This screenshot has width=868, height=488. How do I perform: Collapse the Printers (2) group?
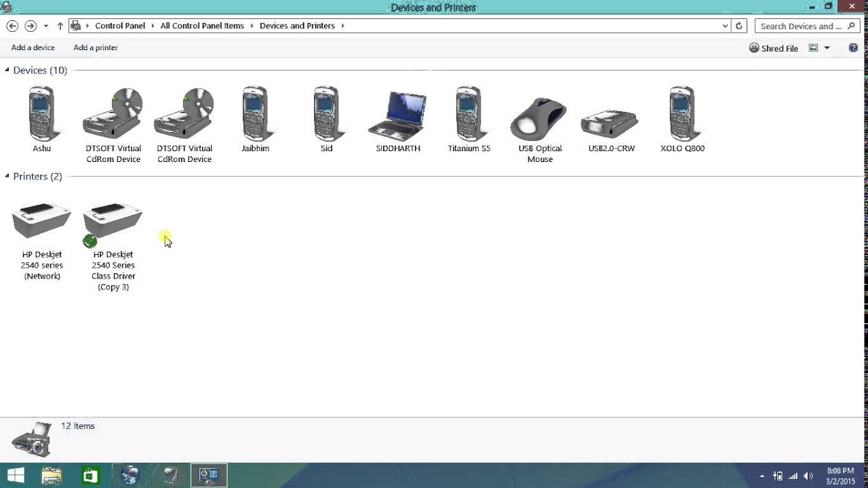point(7,176)
